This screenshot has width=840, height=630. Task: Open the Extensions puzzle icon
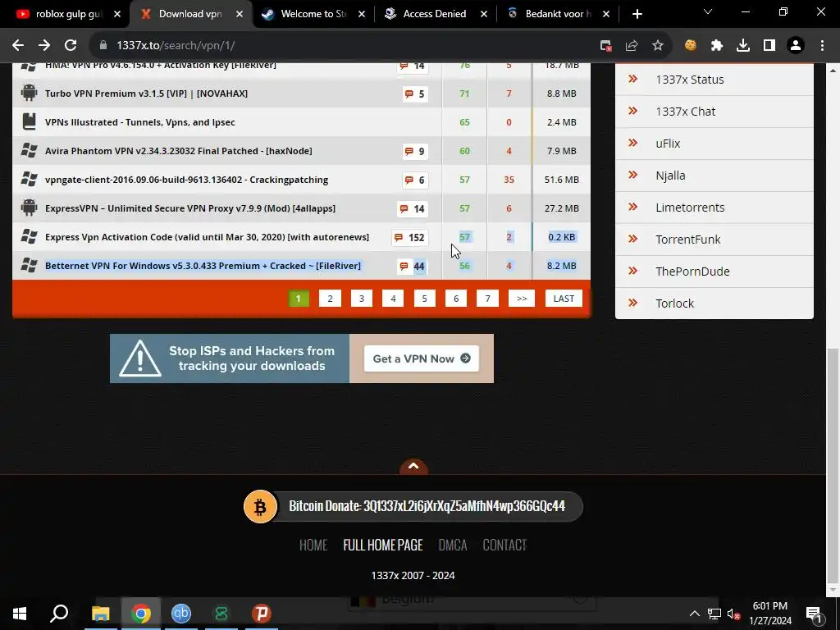tap(717, 46)
